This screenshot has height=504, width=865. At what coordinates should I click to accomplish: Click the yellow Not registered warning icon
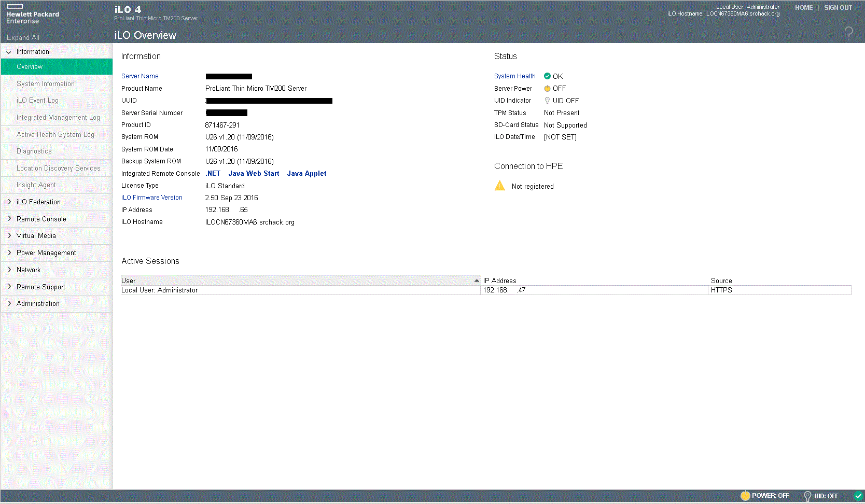pos(500,186)
